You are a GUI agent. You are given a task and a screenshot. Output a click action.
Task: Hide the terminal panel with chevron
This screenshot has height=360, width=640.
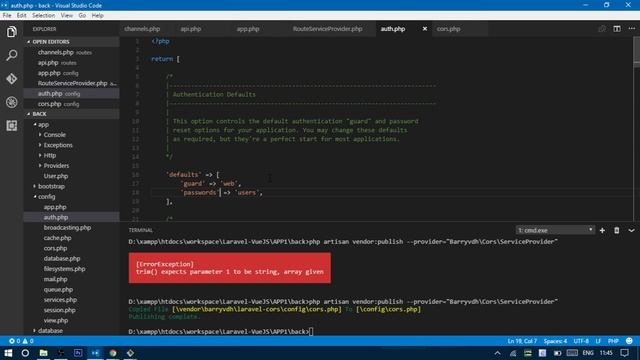[x=631, y=231]
